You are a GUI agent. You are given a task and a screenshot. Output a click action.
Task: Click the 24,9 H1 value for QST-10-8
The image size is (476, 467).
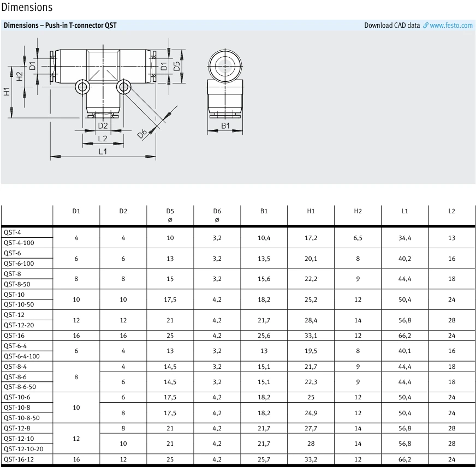[x=311, y=413]
